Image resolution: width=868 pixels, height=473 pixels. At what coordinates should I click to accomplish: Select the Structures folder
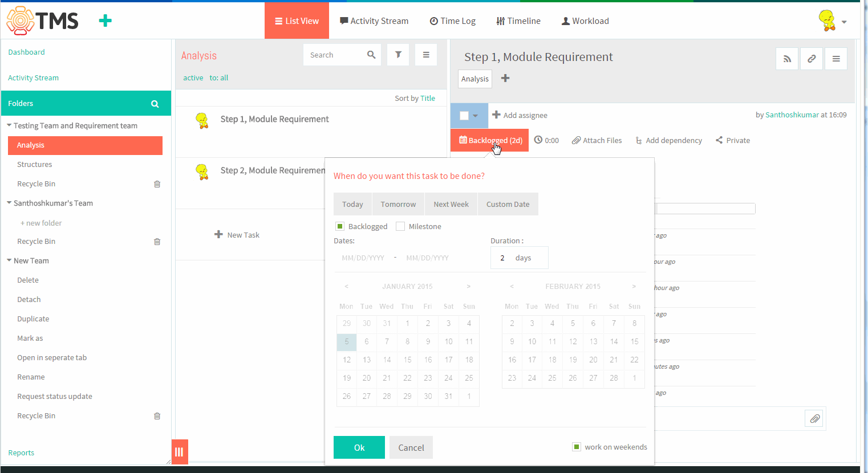pos(34,164)
